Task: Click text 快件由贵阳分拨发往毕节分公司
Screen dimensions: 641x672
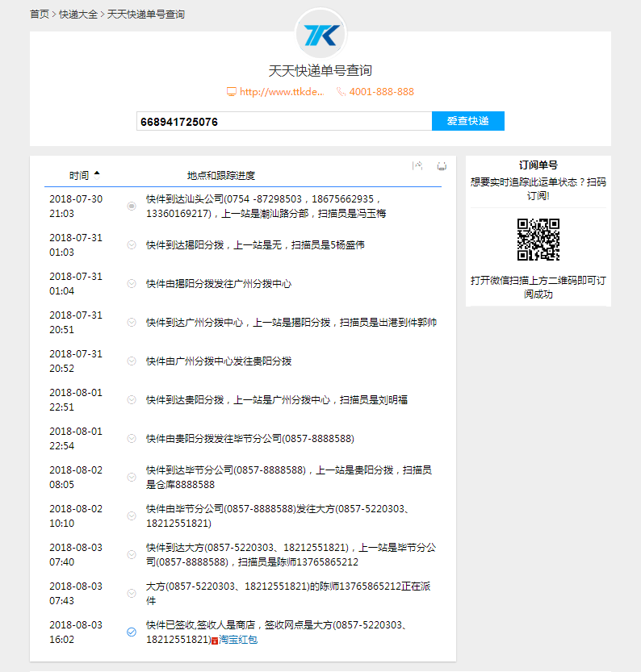Action: point(250,438)
